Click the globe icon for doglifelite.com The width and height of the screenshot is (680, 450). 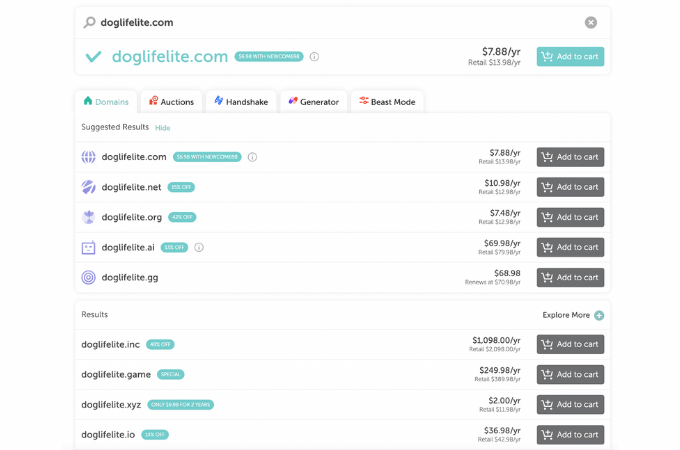click(x=88, y=157)
